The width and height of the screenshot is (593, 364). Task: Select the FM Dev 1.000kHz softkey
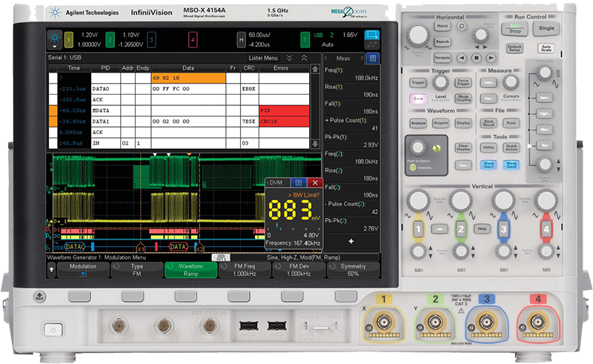click(299, 270)
